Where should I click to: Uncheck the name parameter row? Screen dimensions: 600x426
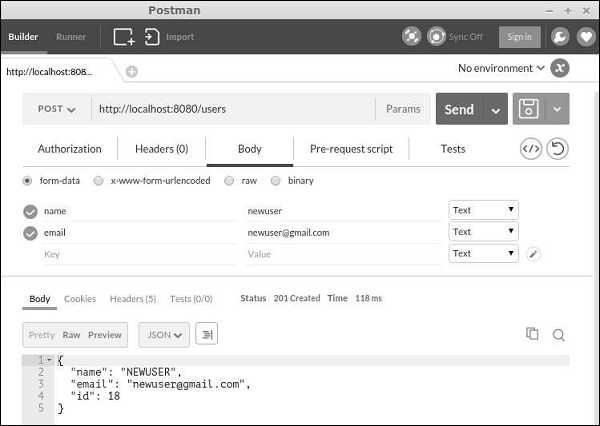coord(30,211)
